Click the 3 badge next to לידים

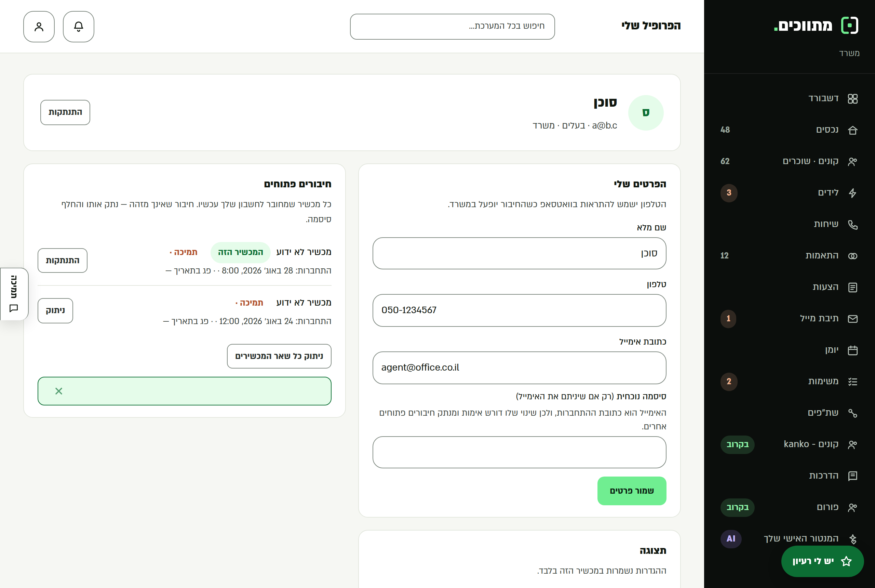[x=729, y=193]
